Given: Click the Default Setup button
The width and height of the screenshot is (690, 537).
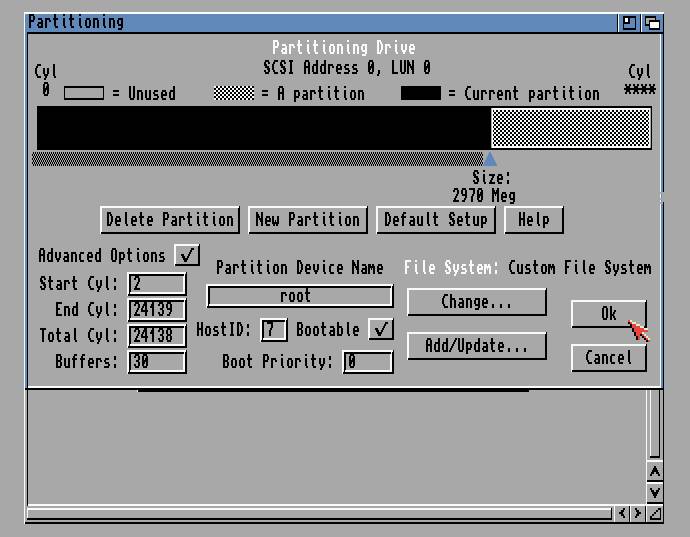Looking at the screenshot, I should [x=435, y=220].
